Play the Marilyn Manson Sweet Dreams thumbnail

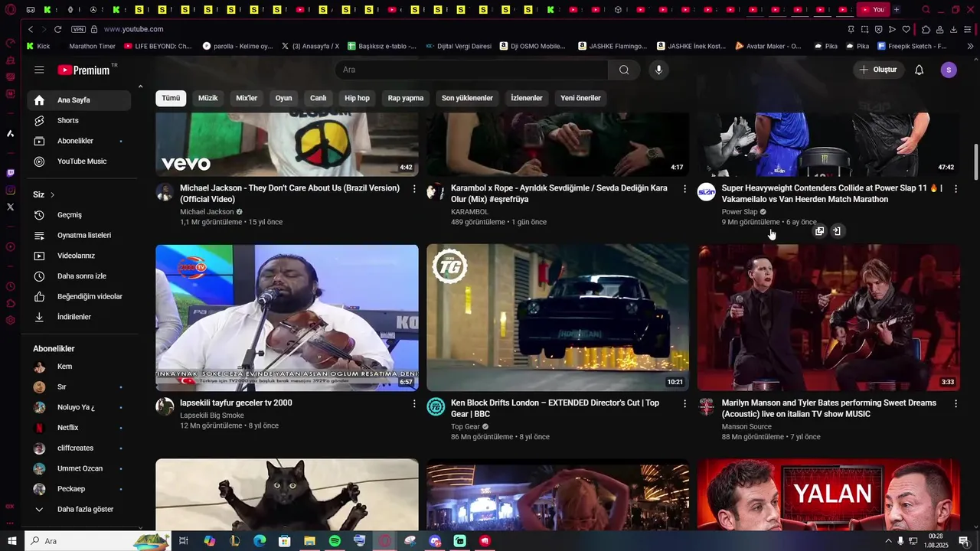(828, 318)
